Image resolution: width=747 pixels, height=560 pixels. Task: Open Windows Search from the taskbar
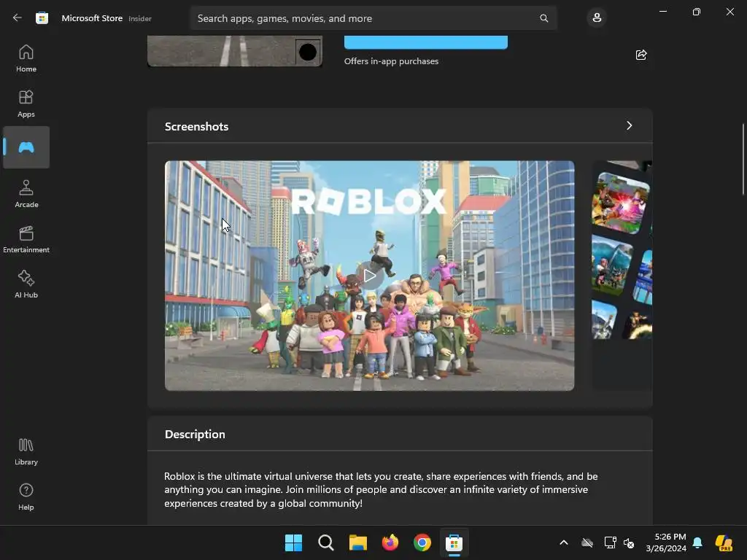tap(326, 542)
